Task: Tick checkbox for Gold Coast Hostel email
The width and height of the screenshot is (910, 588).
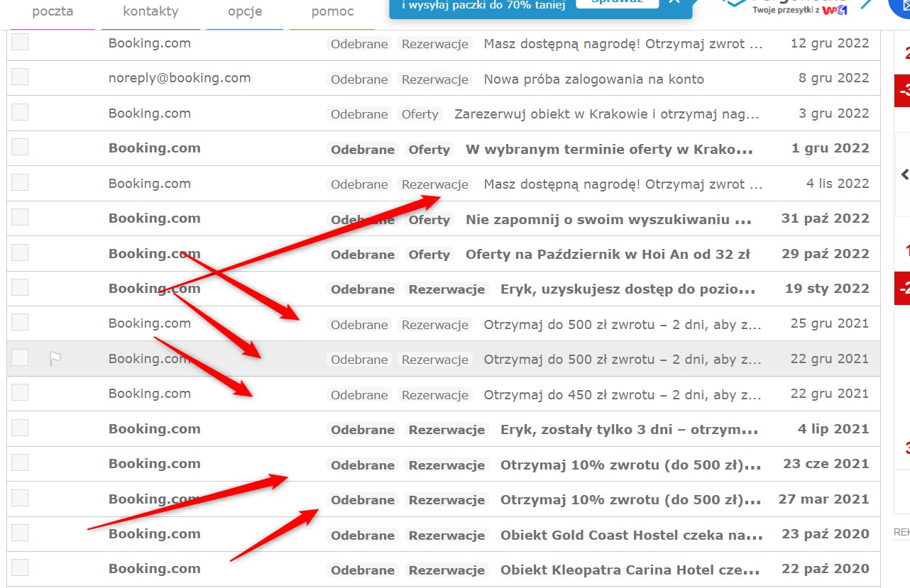Action: coord(20,533)
